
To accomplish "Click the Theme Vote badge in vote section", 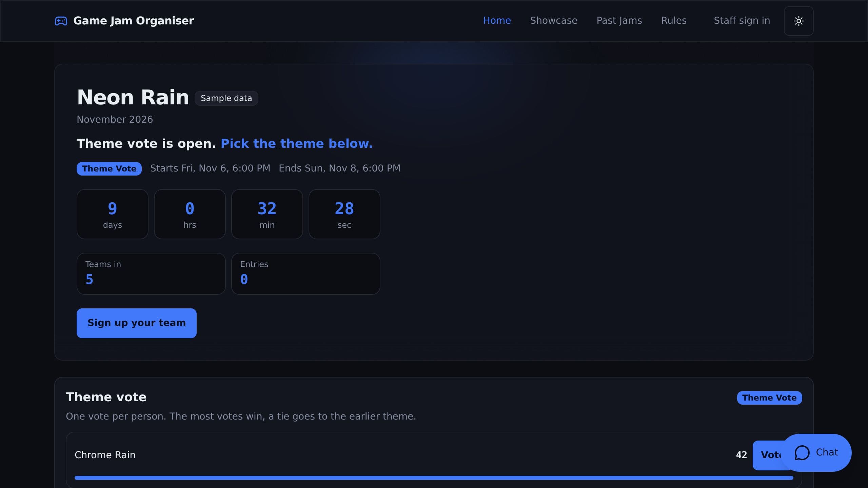I will (x=769, y=398).
